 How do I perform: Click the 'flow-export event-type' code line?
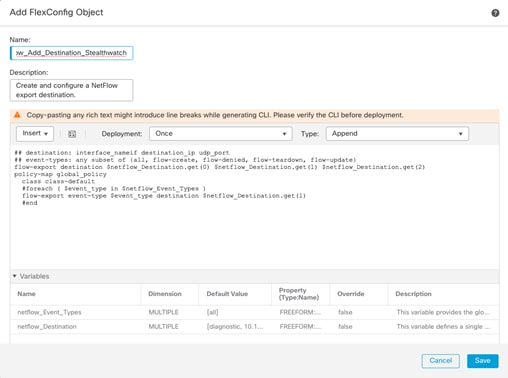164,196
